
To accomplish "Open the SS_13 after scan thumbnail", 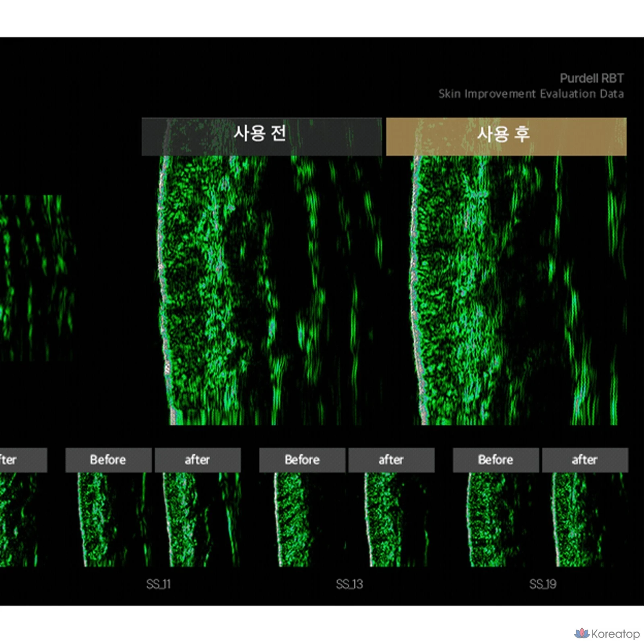I will (394, 520).
